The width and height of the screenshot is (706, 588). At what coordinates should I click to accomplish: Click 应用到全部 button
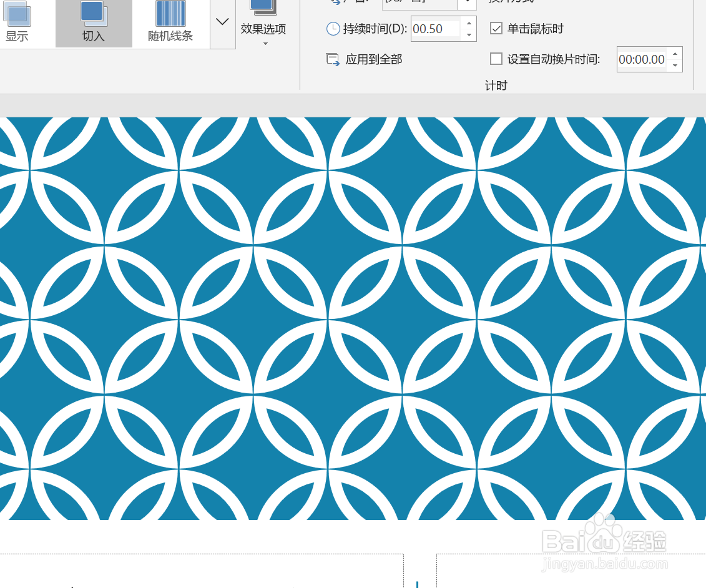(x=364, y=59)
